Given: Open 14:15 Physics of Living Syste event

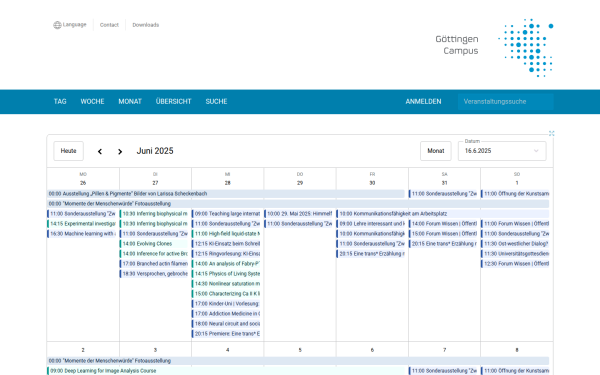Looking at the screenshot, I should (x=226, y=273).
